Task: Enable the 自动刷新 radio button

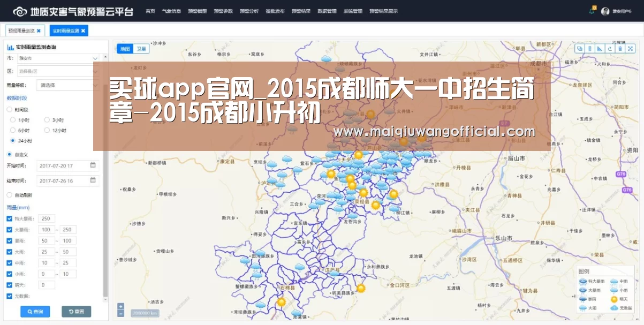Action: [x=10, y=195]
